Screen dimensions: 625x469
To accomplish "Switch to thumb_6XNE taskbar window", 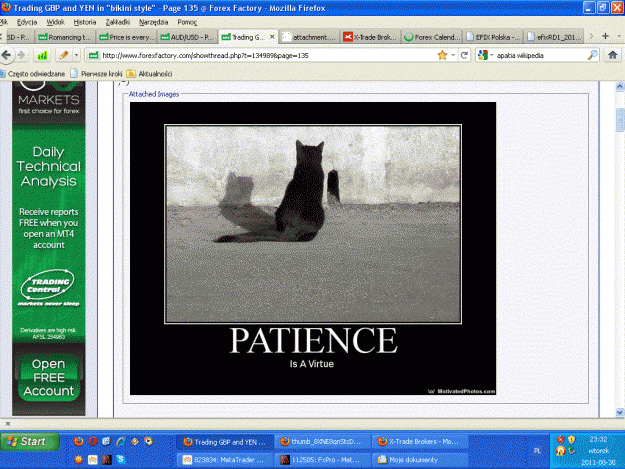I will tap(322, 442).
